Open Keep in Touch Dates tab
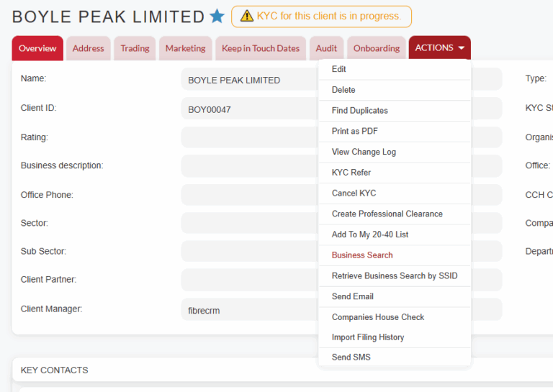 261,48
